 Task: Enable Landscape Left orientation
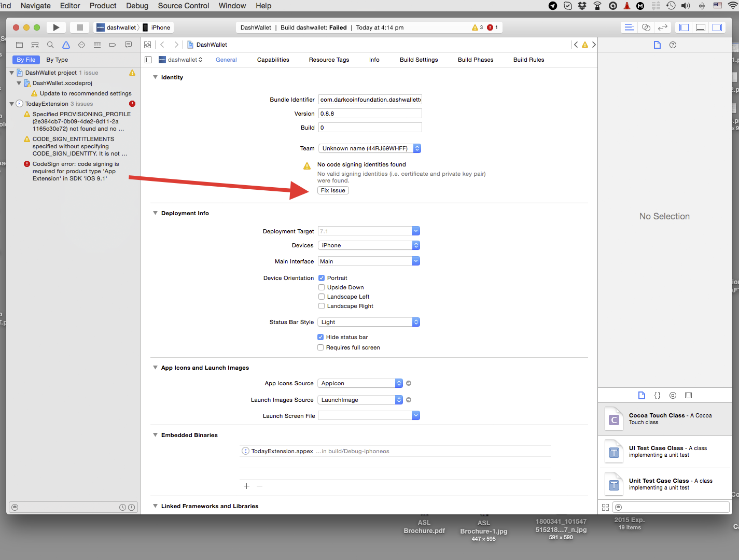point(322,297)
